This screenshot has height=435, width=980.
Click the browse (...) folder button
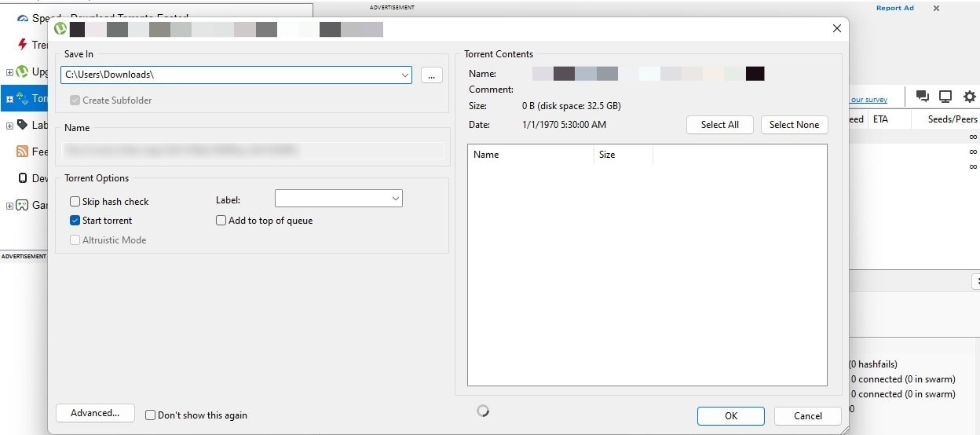[x=431, y=75]
